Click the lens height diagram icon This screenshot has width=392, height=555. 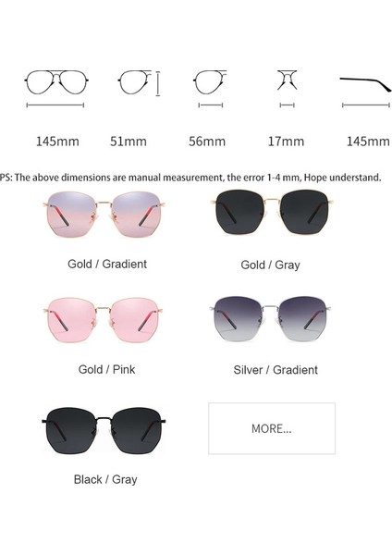click(139, 83)
